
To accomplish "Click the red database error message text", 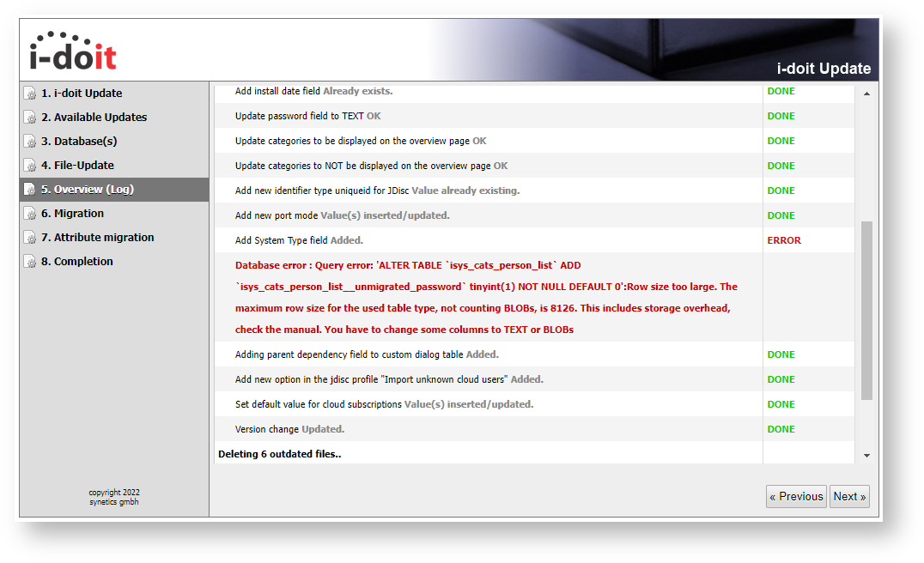I will [486, 297].
